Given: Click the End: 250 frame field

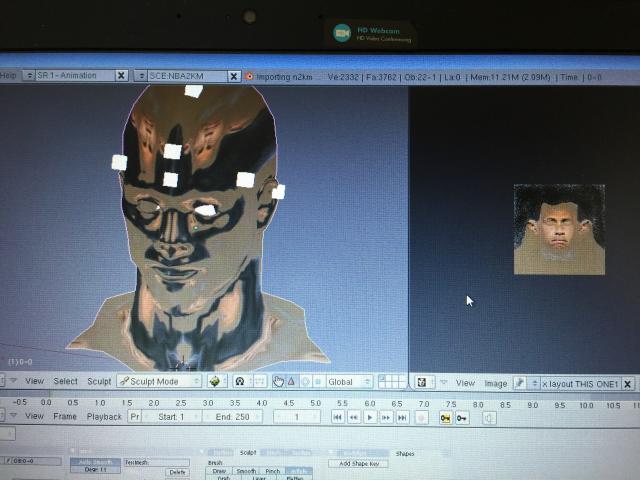Looking at the screenshot, I should coord(230,417).
